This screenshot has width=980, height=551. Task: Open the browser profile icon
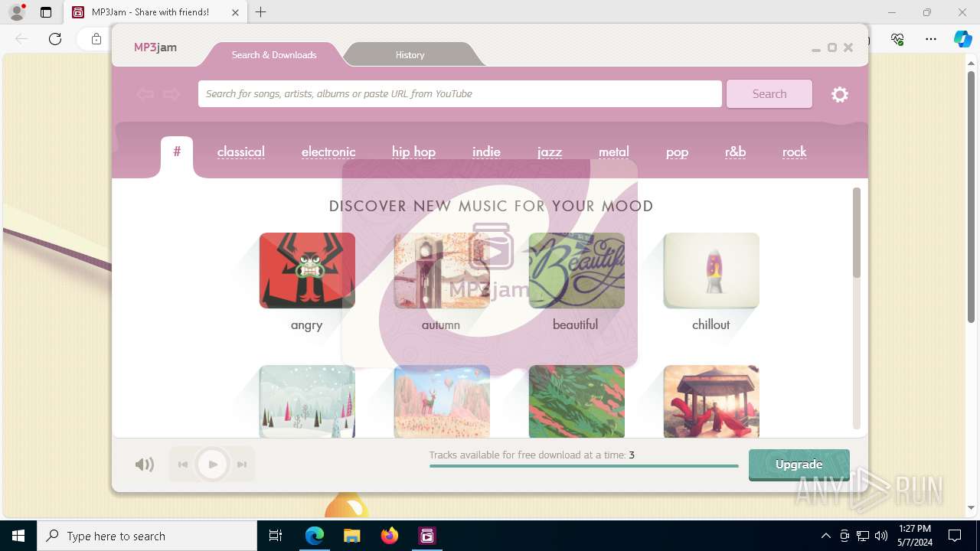[17, 12]
